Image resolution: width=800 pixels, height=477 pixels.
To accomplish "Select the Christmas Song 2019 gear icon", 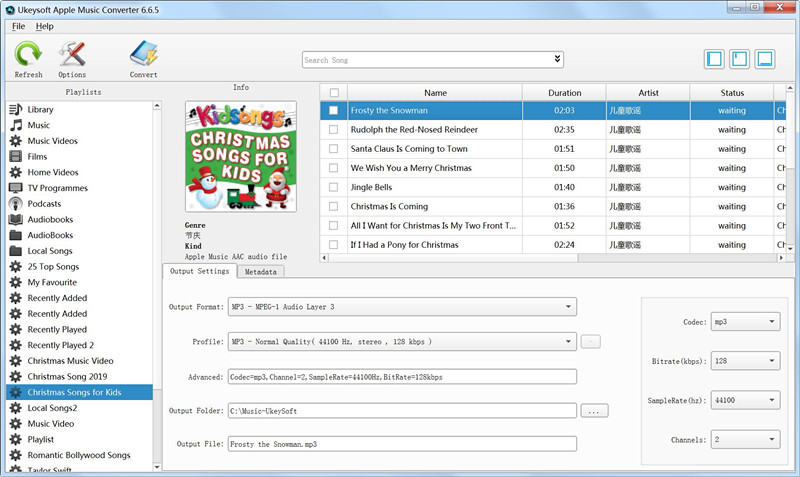I will point(16,376).
